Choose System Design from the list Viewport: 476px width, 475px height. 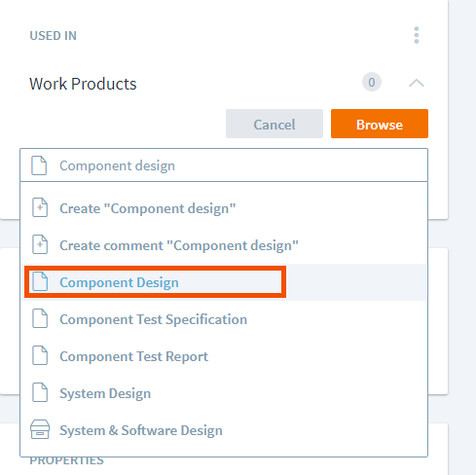[x=225, y=393]
